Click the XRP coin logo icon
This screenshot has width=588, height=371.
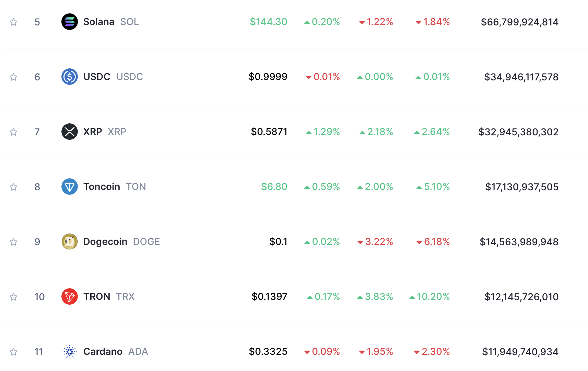click(69, 132)
